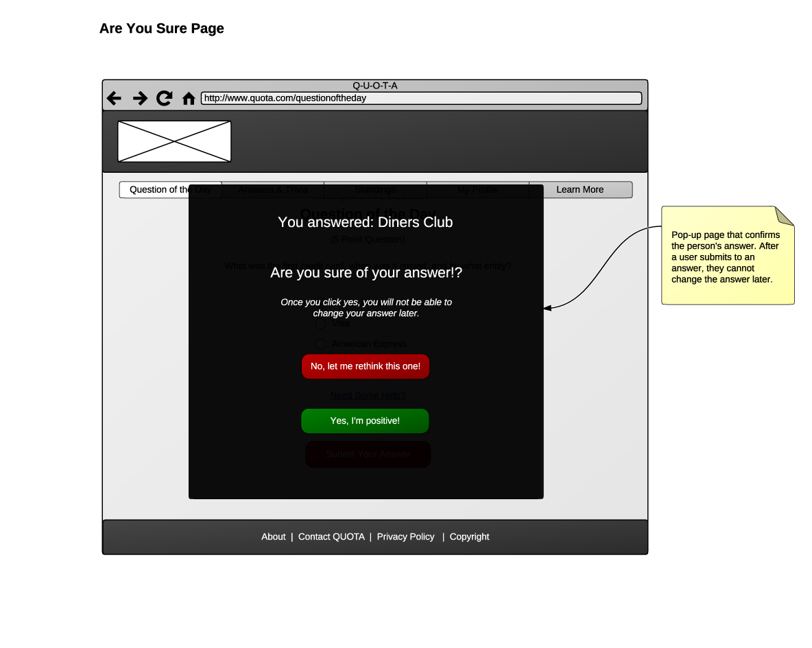Image resolution: width=812 pixels, height=648 pixels.
Task: Switch to the dimmed Standings tab
Action: click(375, 189)
